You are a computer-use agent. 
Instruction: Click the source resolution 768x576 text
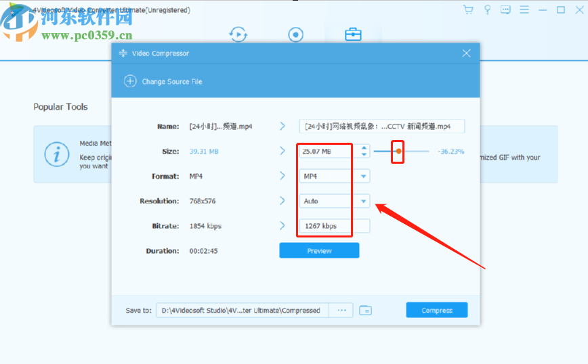203,201
